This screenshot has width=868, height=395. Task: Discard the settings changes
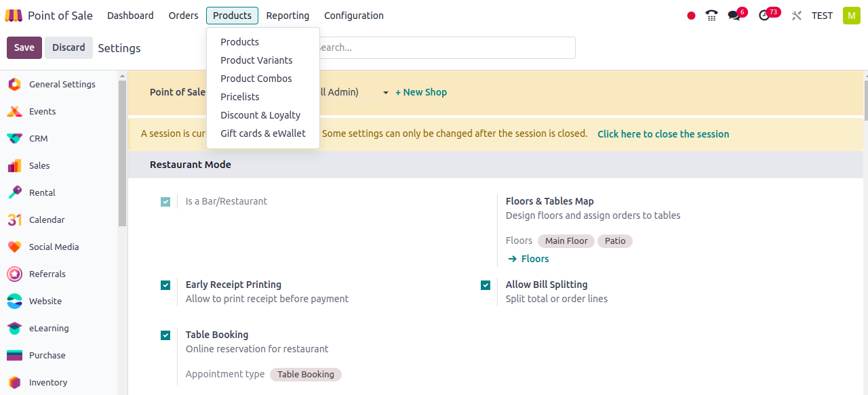tap(68, 47)
